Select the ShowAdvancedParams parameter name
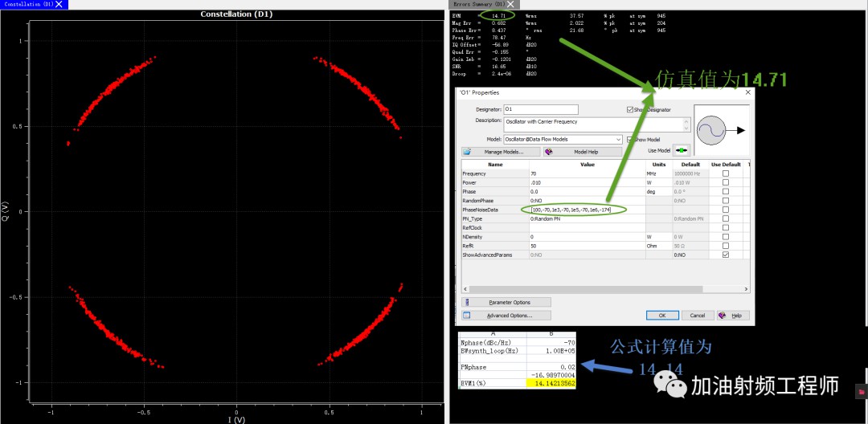 coord(495,255)
